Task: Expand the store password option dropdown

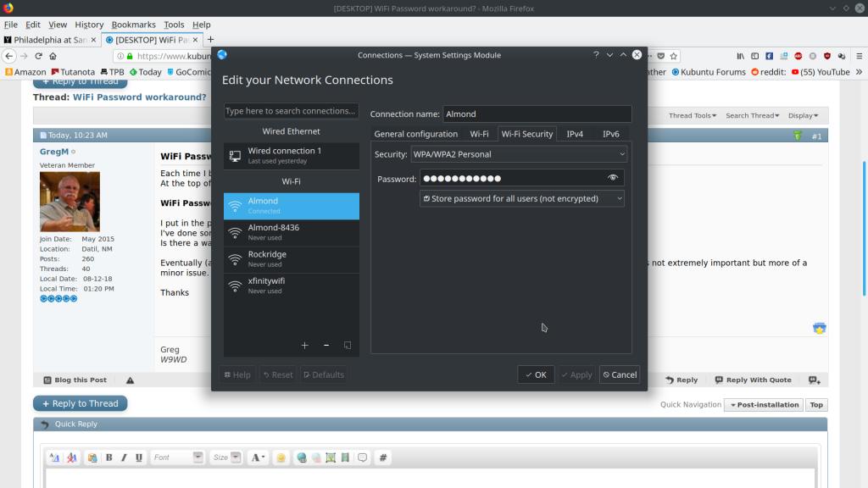Action: coord(522,198)
